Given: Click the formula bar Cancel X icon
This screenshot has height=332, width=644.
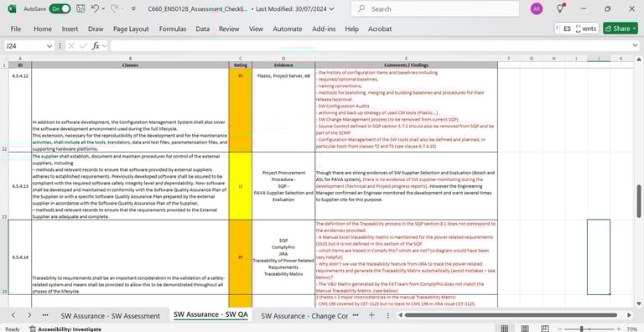Looking at the screenshot, I should tap(71, 46).
